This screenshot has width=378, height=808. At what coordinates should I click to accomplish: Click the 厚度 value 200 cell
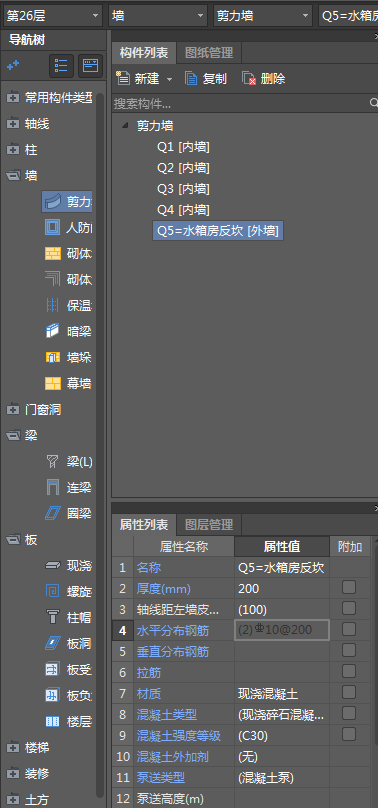282,588
